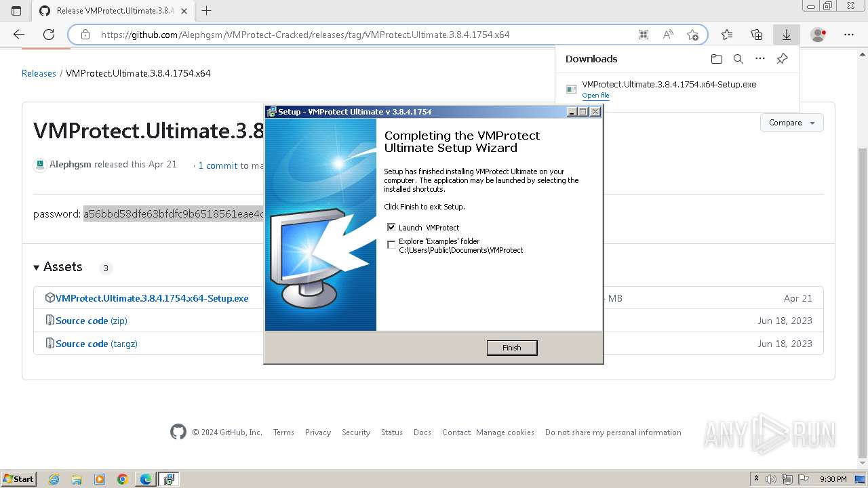Image resolution: width=868 pixels, height=488 pixels.
Task: Click the password hash text
Action: click(174, 214)
